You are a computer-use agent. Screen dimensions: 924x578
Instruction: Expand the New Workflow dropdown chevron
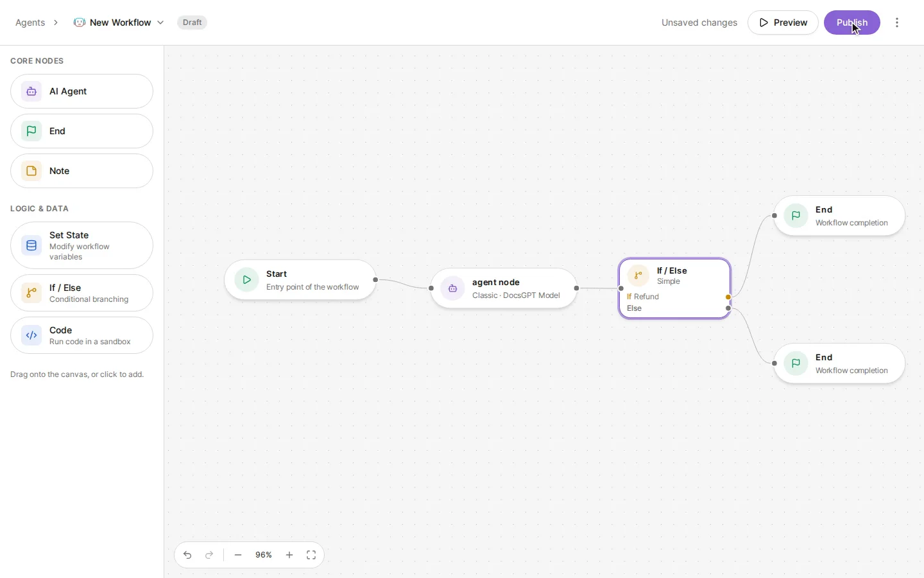(x=160, y=22)
